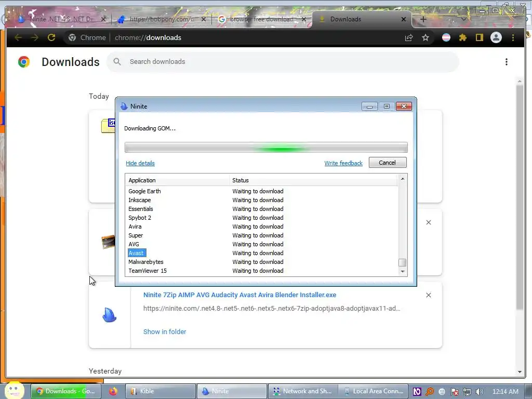This screenshot has width=532, height=399.
Task: Click the Action Center flag tray icon
Action: tap(454, 392)
